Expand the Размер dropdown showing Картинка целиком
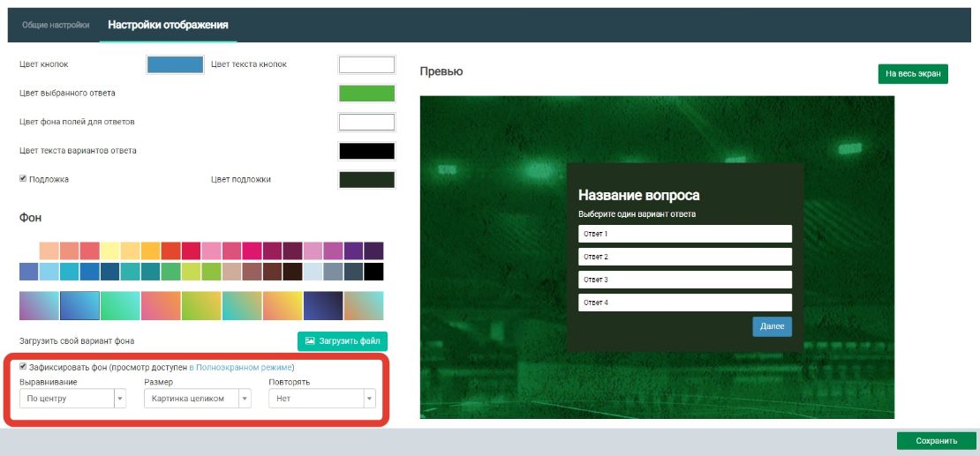 pyautogui.click(x=198, y=399)
